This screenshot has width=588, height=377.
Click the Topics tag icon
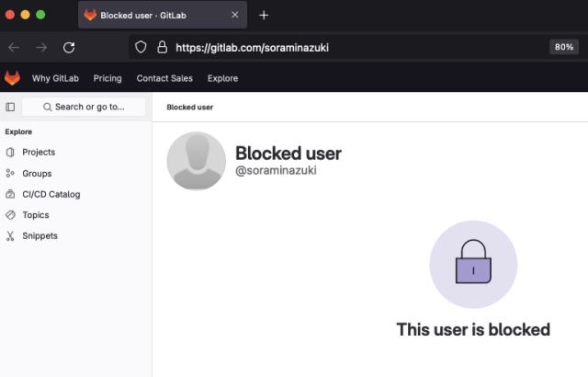[x=10, y=215]
